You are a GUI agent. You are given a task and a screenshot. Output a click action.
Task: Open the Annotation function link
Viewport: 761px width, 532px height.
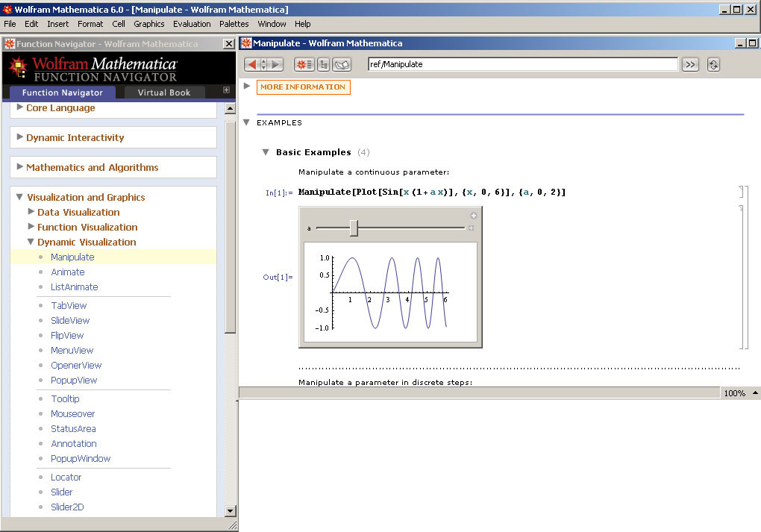73,444
